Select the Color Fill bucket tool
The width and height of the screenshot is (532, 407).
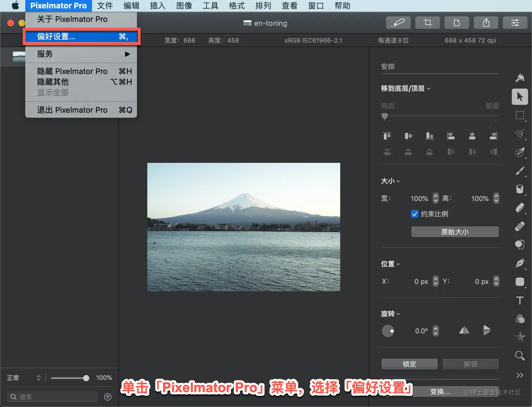point(520,189)
